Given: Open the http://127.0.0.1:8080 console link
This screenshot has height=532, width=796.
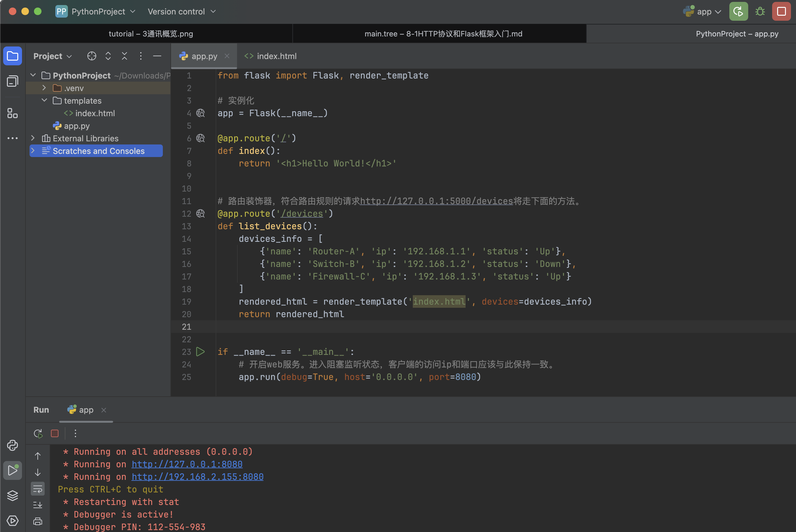Looking at the screenshot, I should [187, 464].
